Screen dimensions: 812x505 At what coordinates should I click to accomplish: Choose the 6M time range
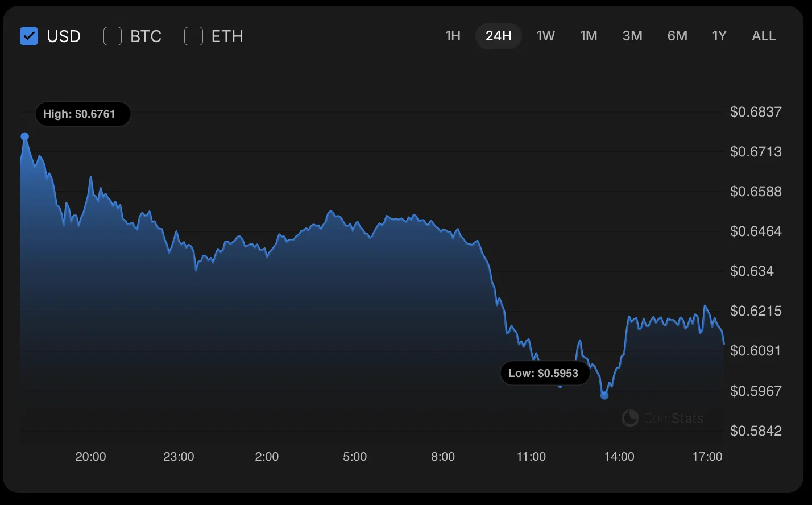click(x=677, y=36)
